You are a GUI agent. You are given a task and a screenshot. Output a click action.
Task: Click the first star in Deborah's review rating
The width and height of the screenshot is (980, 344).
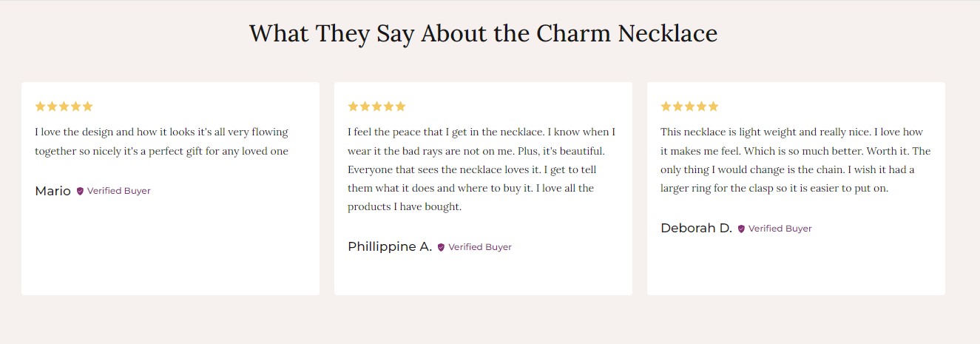coord(666,107)
